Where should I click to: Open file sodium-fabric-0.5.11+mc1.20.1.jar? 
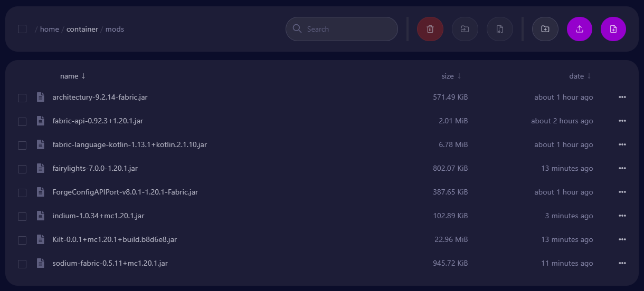pos(110,263)
